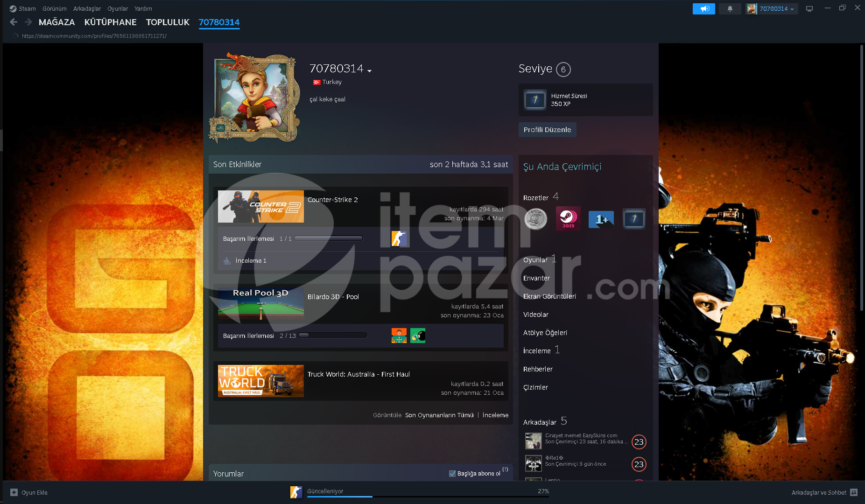The height and width of the screenshot is (504, 865).
Task: Open the 7 years badge in Rozetler
Action: point(634,218)
